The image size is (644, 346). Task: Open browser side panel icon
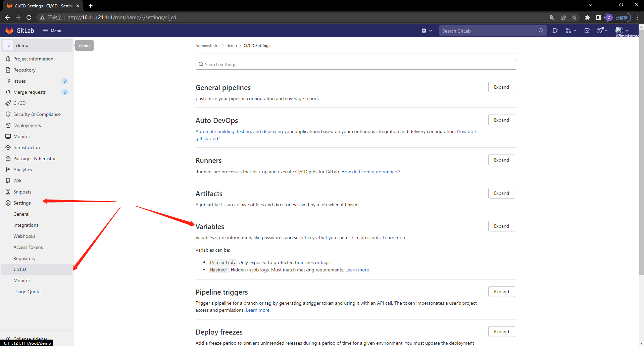598,17
